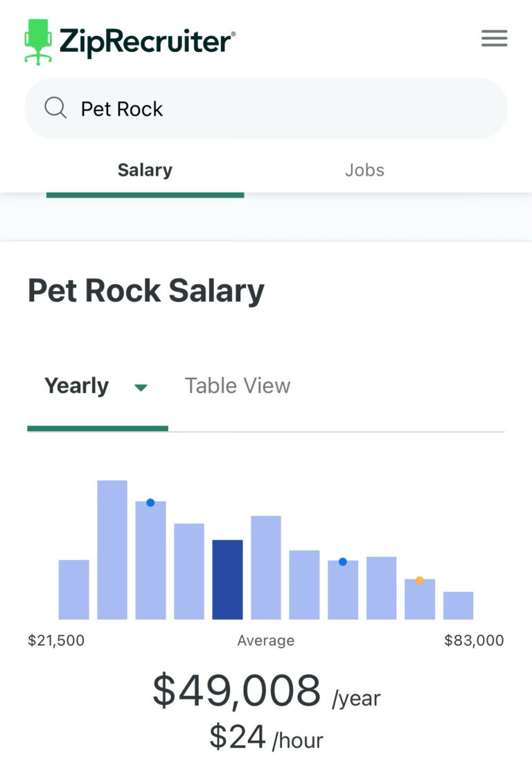The image size is (532, 777).
Task: Click the search magnifying glass icon
Action: click(x=55, y=108)
